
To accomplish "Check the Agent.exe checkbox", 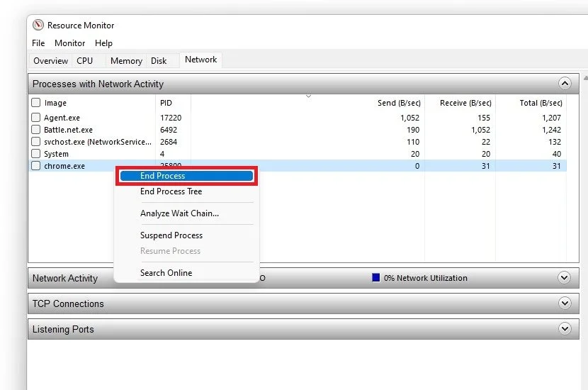I will pos(35,118).
